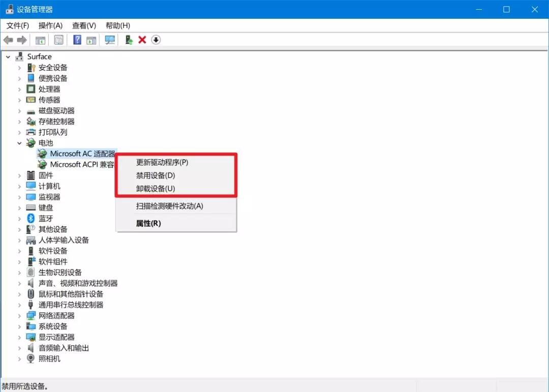Click the Show/Hide Action Pane toolbar icon

(90, 40)
